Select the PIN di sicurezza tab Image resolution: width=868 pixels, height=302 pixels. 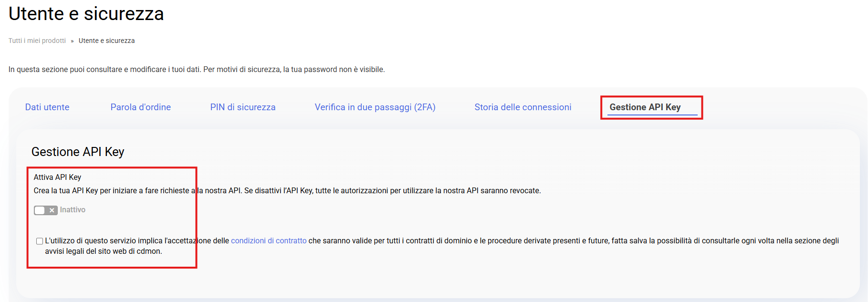click(243, 107)
